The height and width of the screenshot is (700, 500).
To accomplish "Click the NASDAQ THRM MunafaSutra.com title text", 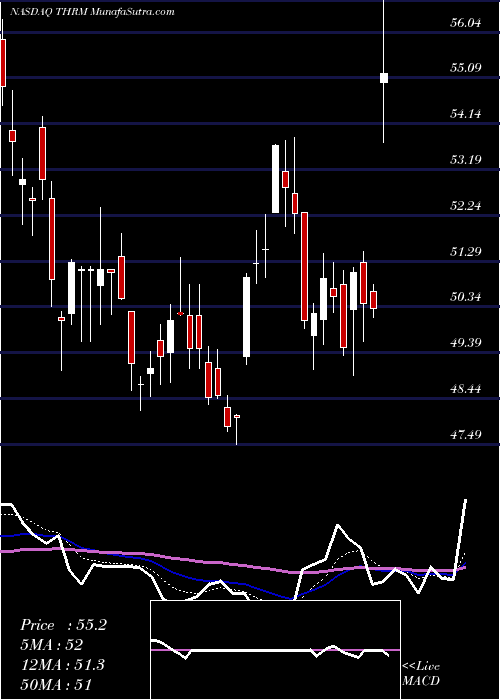I will pos(92,12).
